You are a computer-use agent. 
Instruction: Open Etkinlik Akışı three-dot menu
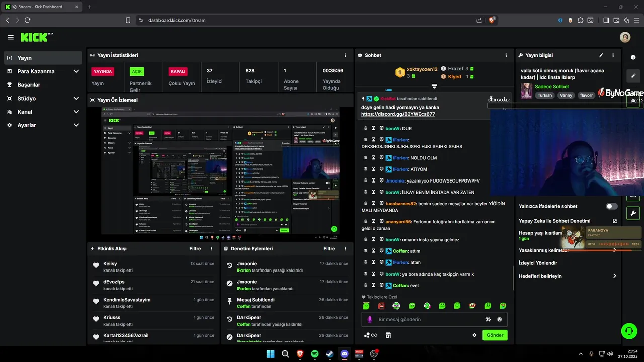[211, 249]
